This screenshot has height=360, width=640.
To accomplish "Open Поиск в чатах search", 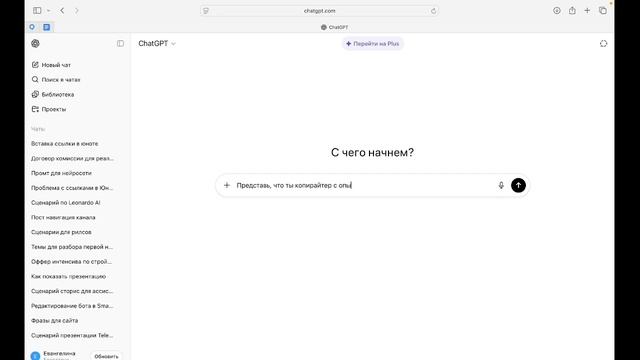I will (x=56, y=80).
